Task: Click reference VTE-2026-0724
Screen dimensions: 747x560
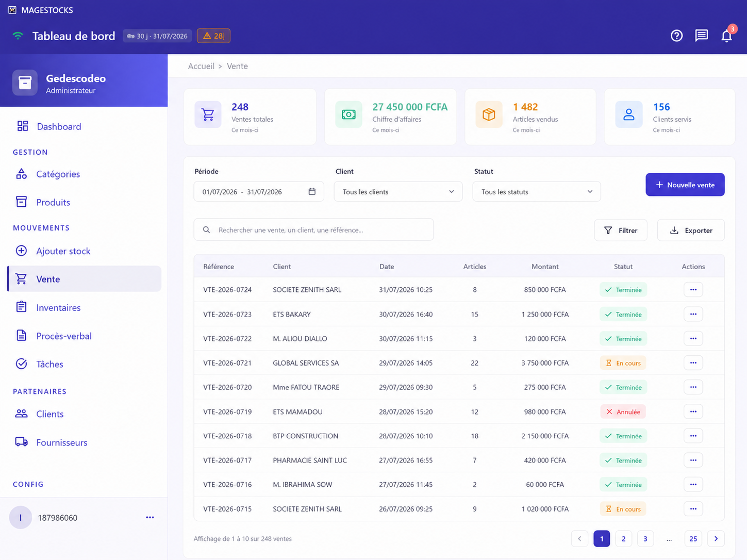Action: tap(227, 290)
